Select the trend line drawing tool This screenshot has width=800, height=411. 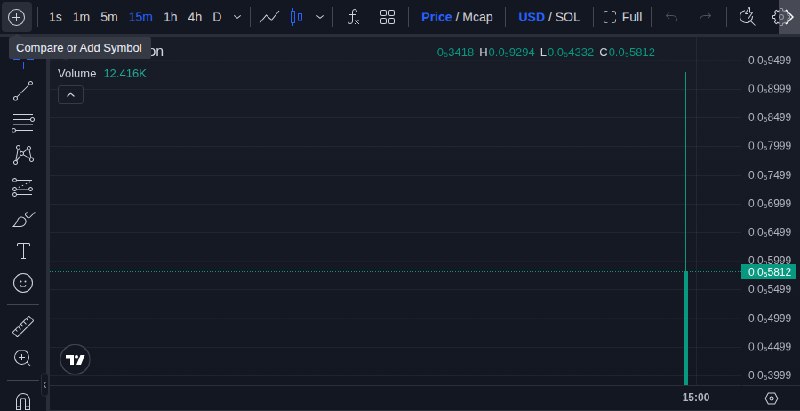point(23,91)
